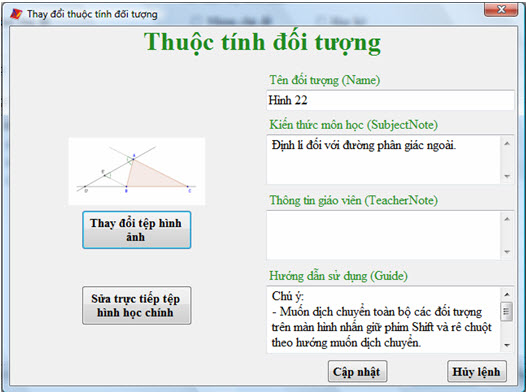
Task: Click the Cập nhật button
Action: (357, 372)
